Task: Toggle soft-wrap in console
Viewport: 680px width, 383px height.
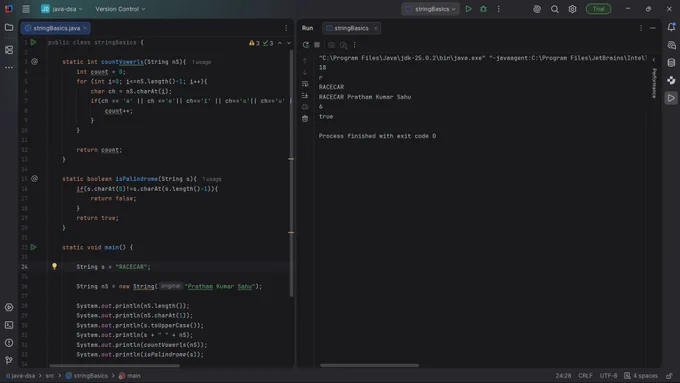Action: coord(305,84)
